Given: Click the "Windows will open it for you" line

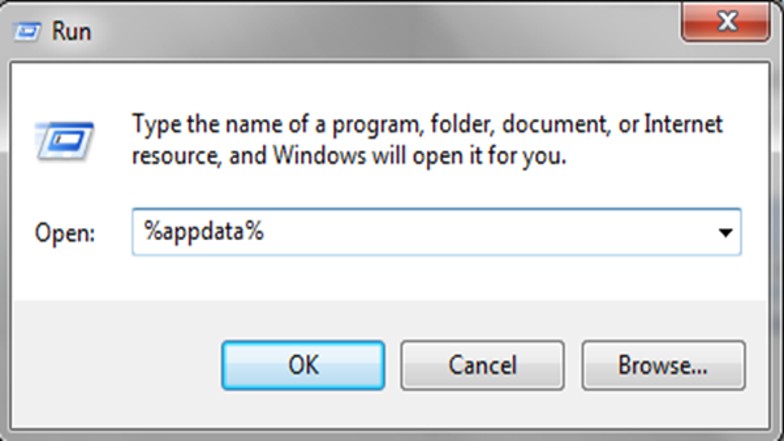Looking at the screenshot, I should (x=419, y=156).
